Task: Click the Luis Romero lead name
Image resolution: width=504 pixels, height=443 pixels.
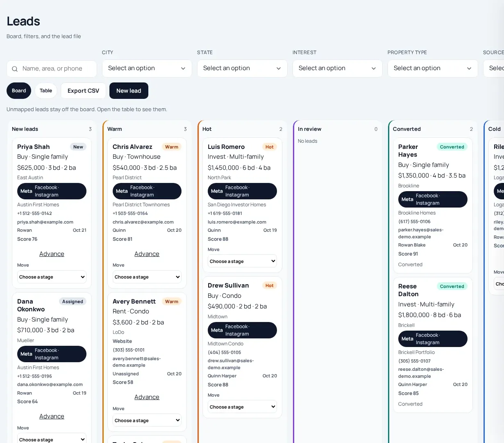Action: pyautogui.click(x=226, y=147)
